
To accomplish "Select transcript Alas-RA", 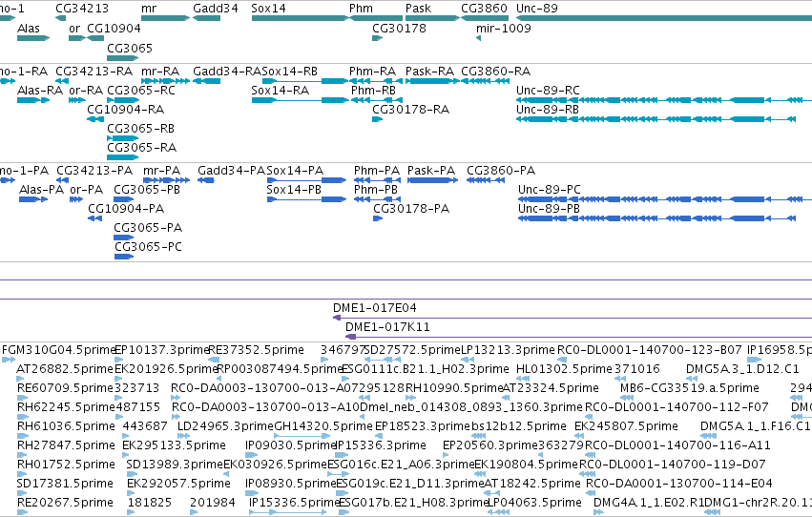I will tap(33, 100).
